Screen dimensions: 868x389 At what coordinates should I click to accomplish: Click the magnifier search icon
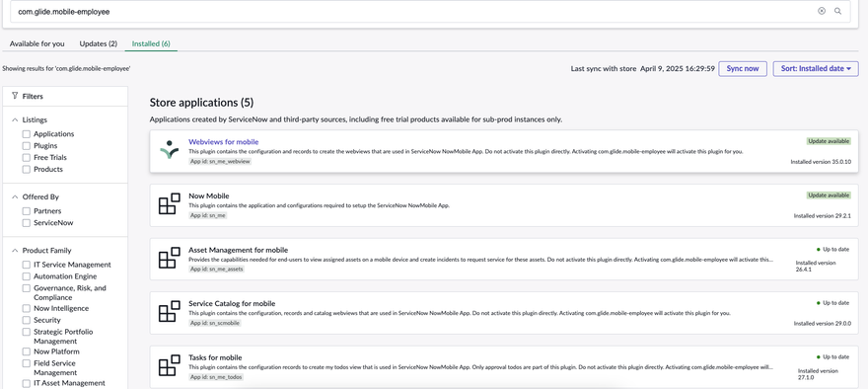point(838,11)
